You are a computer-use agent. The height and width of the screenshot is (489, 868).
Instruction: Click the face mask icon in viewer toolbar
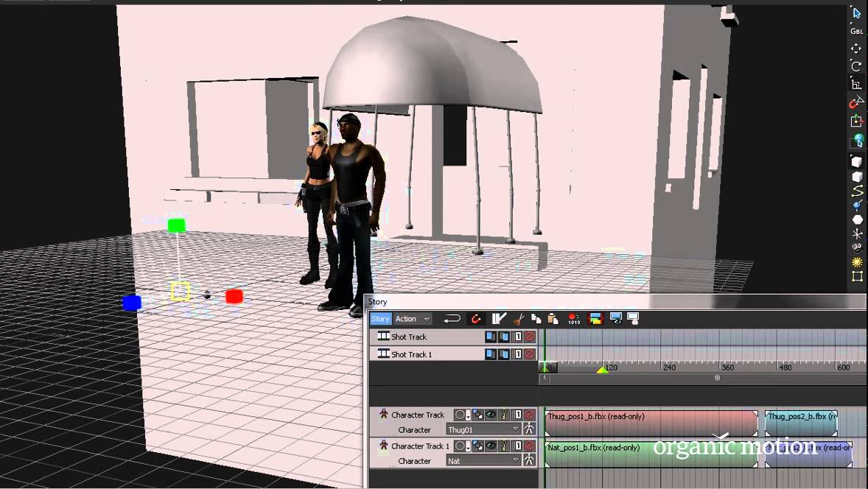tap(857, 248)
